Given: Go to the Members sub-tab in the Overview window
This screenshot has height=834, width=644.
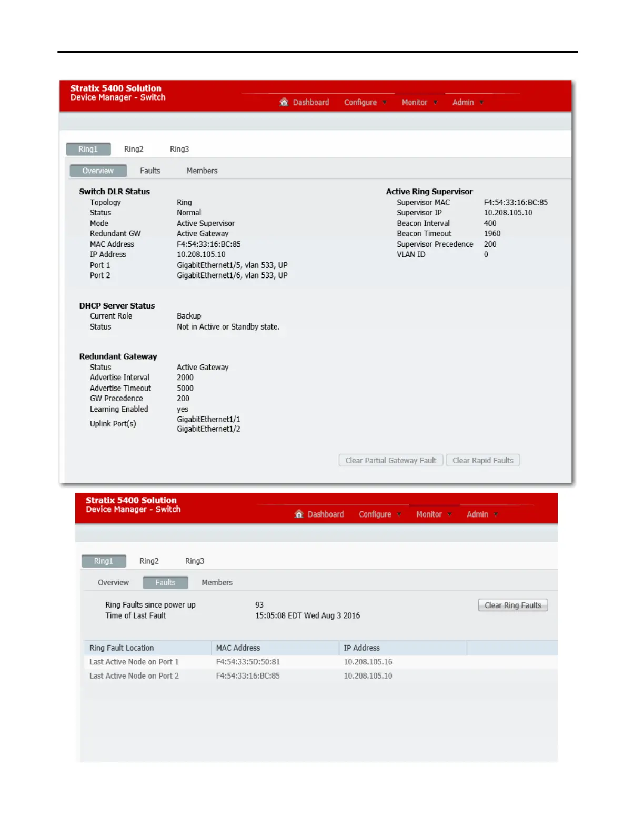Looking at the screenshot, I should [x=202, y=171].
